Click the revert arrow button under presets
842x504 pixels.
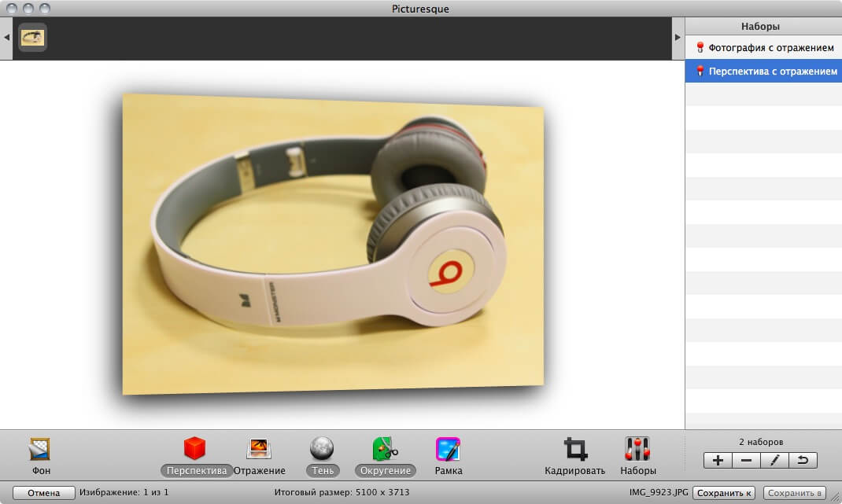(803, 461)
